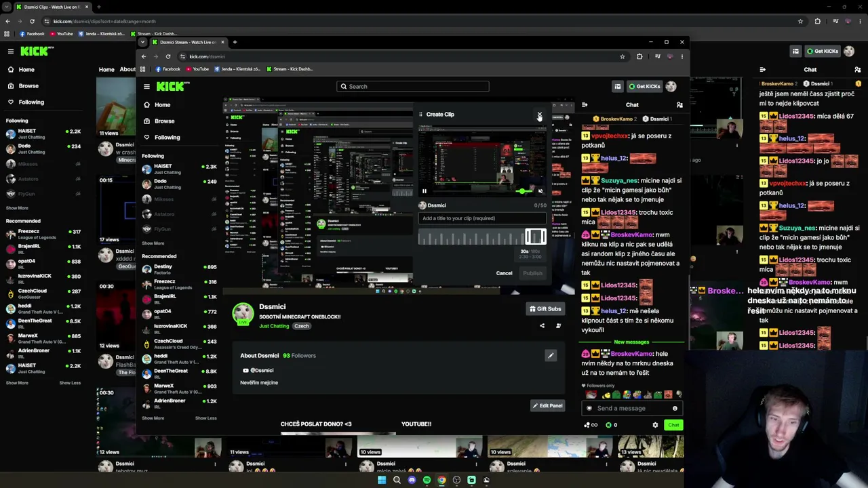
Task: Reload the page in front browser window
Action: click(168, 56)
